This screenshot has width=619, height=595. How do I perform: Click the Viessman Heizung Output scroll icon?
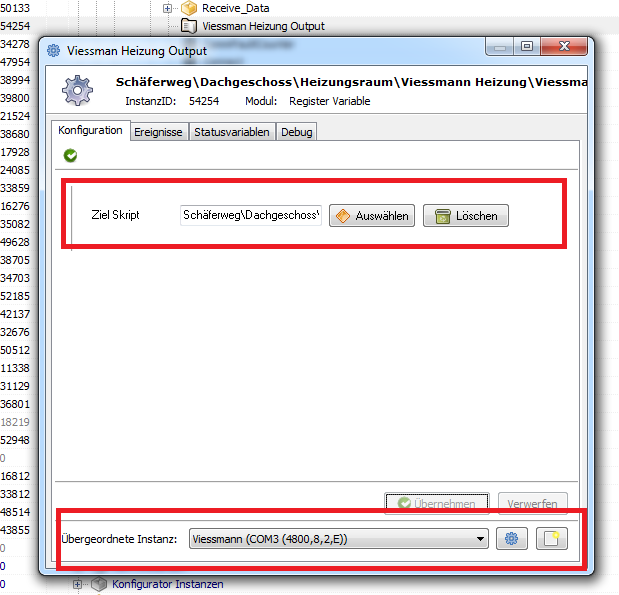click(x=189, y=26)
